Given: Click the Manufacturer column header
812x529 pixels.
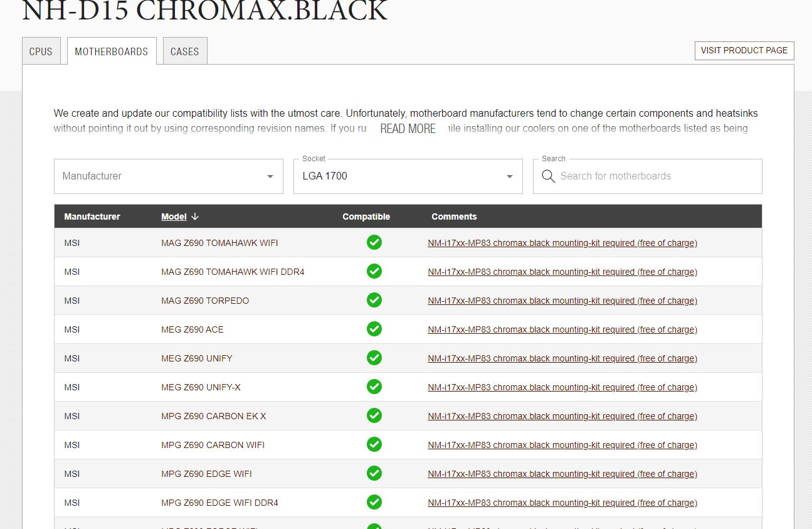Looking at the screenshot, I should point(92,216).
